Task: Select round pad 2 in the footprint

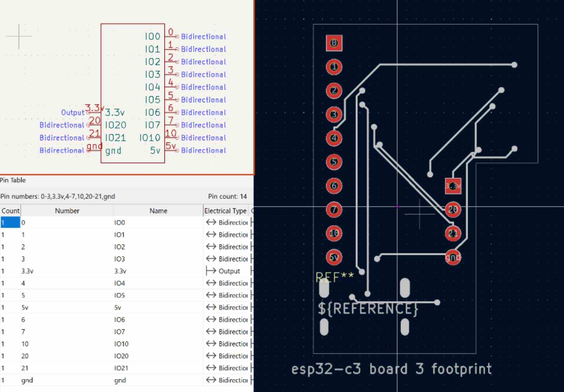Action: point(334,91)
